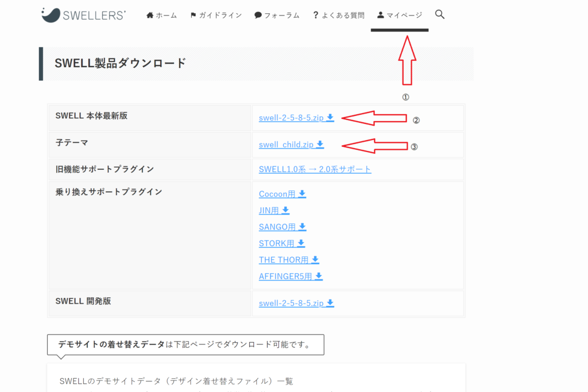
Task: Click the download icon beside SANGO用
Action: (x=302, y=227)
